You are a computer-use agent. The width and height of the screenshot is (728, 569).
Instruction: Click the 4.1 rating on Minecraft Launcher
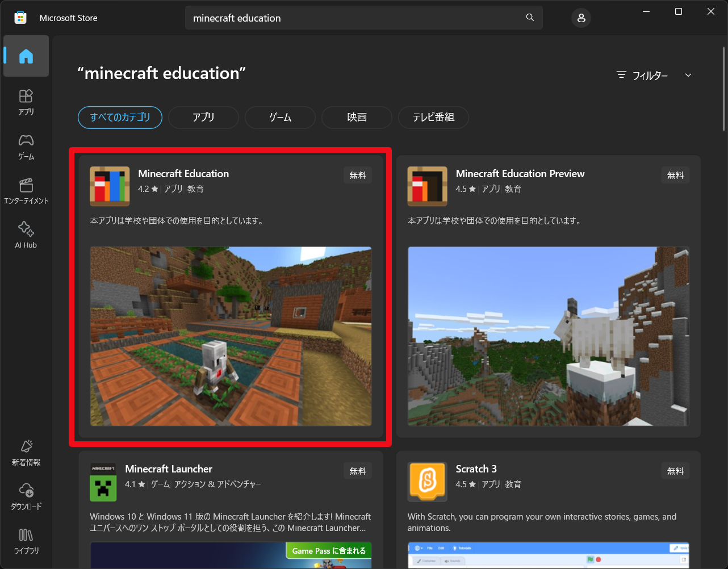pos(135,484)
